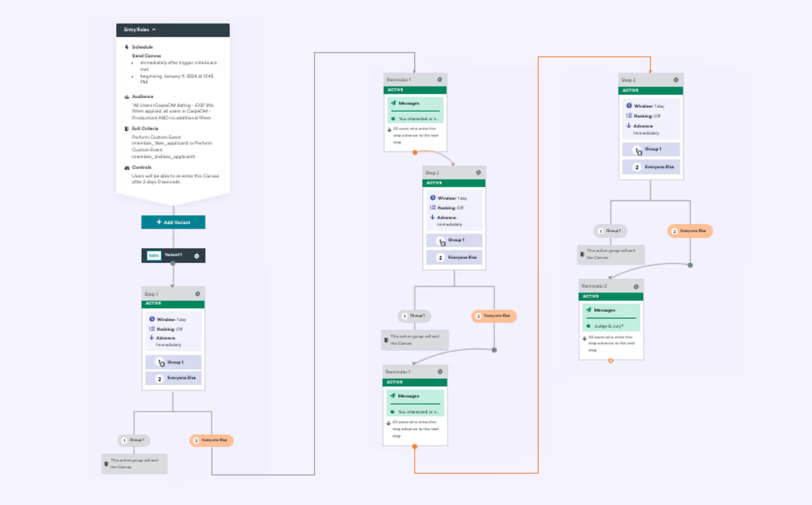Image resolution: width=812 pixels, height=505 pixels.
Task: Click the orange Everyone Else pill under Step 2
Action: point(494,316)
